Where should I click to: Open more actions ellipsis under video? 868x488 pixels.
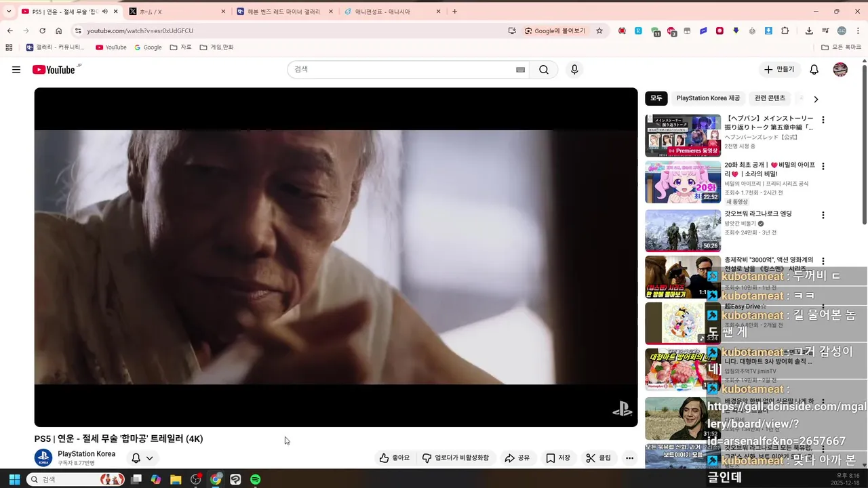(x=629, y=458)
